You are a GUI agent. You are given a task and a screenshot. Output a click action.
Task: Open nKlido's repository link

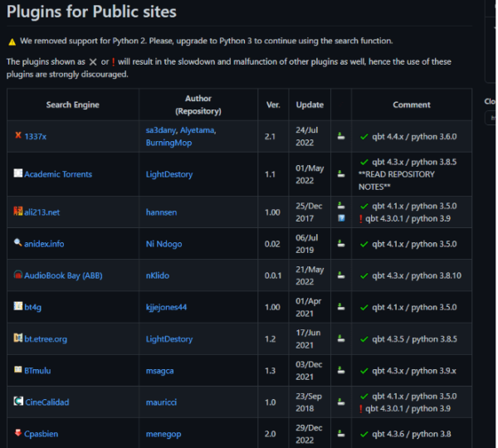coord(158,275)
